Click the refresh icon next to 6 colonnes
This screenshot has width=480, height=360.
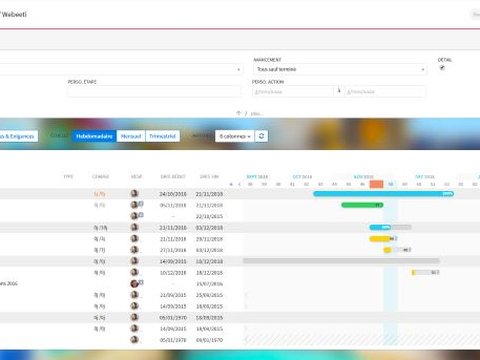(261, 136)
